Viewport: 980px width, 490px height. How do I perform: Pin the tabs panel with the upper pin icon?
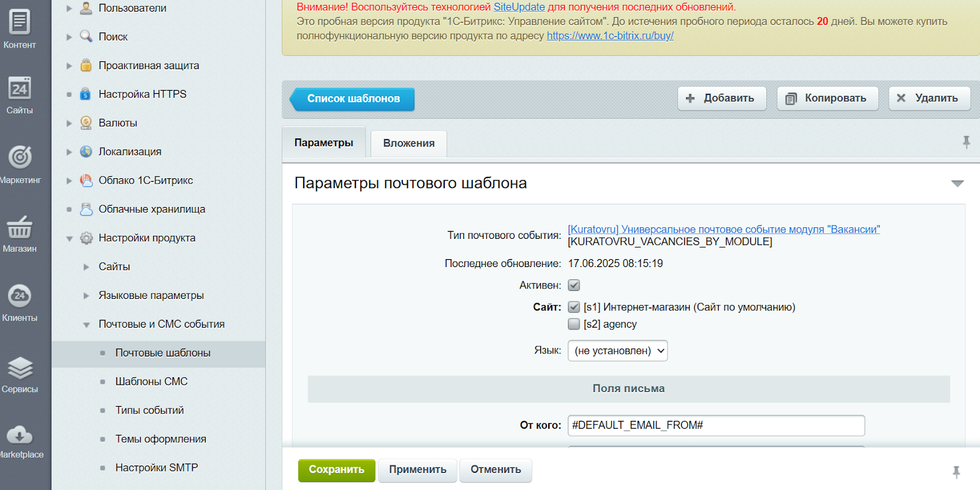(967, 142)
